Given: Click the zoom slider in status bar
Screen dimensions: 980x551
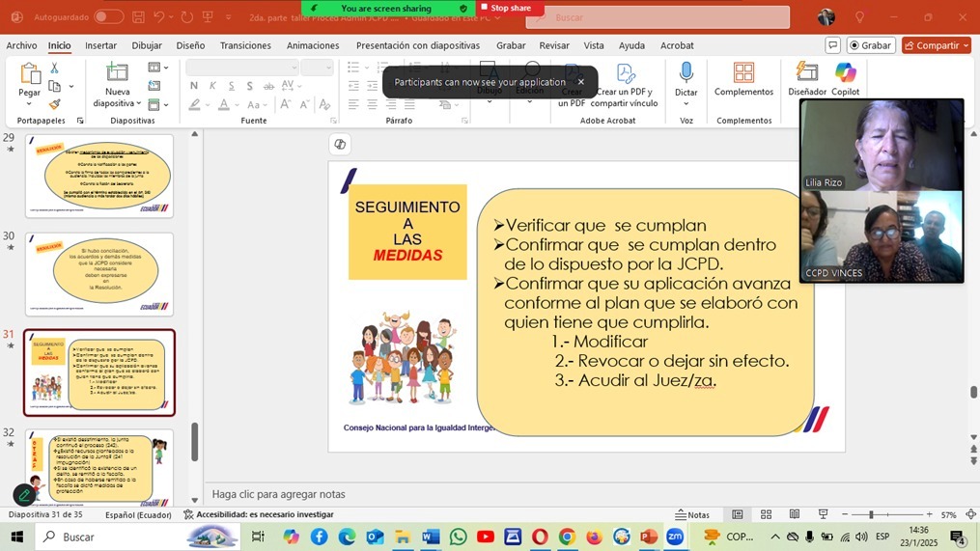Looking at the screenshot, I should click(887, 514).
